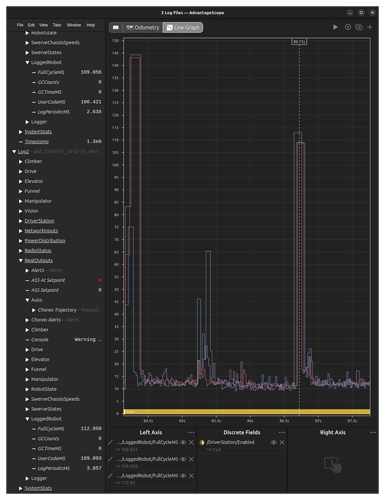The image size is (385, 500).
Task: Collapse the Log2 tree node
Action: pos(14,152)
